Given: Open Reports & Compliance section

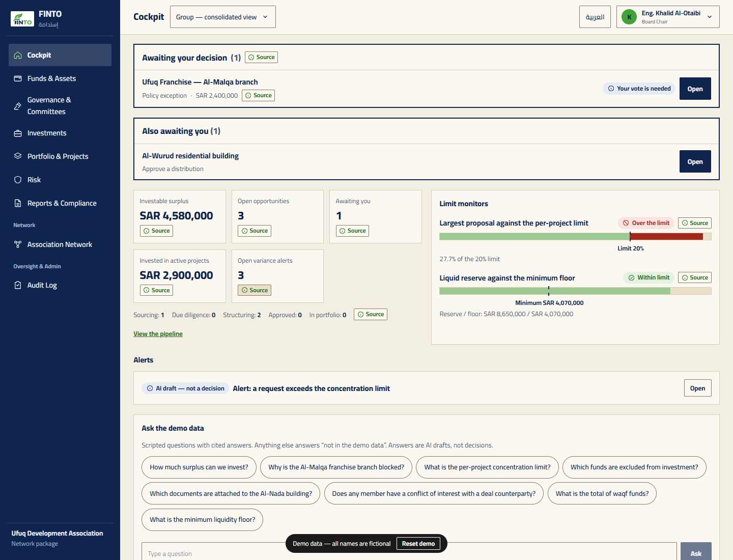Looking at the screenshot, I should tap(60, 203).
